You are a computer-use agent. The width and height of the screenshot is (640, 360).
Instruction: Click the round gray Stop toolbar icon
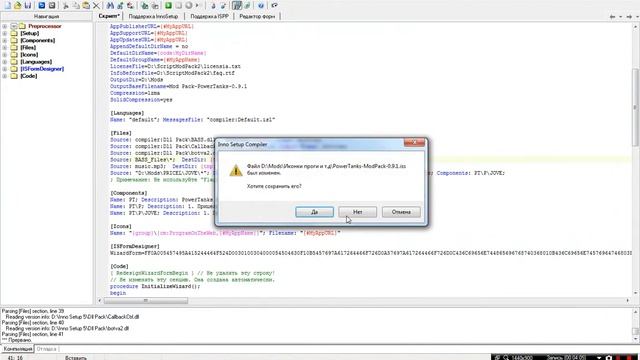pyautogui.click(x=189, y=5)
